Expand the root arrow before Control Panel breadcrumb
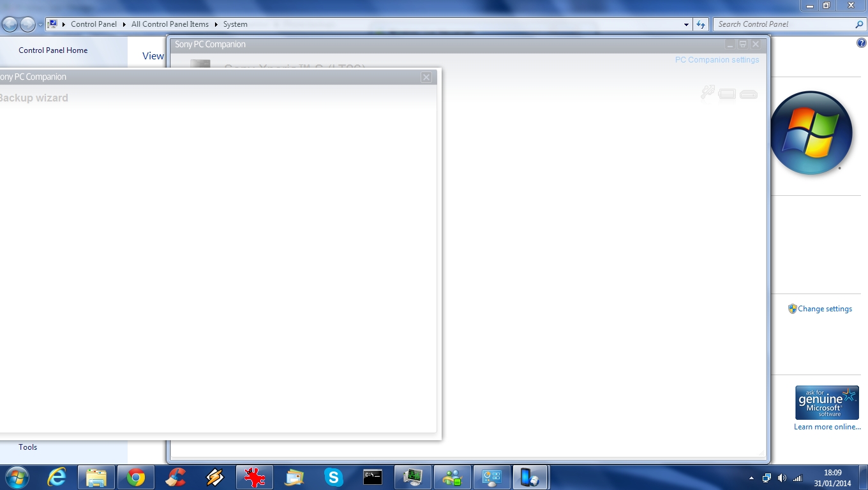 pos(64,24)
